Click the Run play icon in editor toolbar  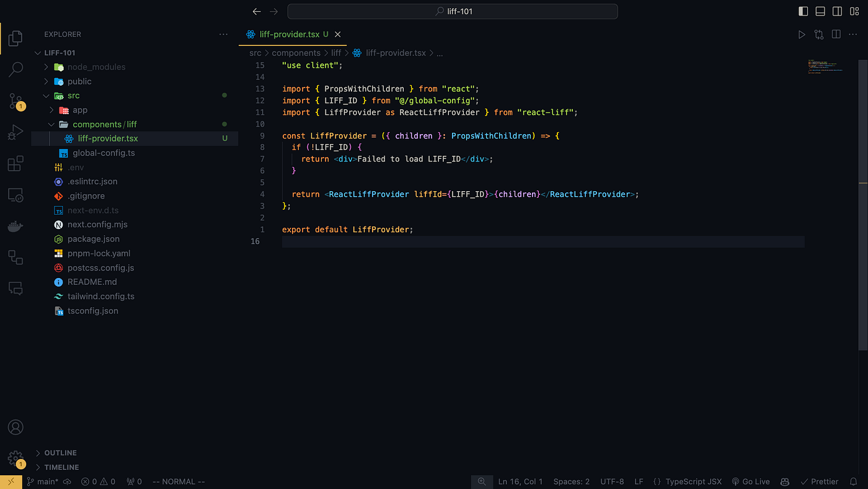[x=802, y=35]
